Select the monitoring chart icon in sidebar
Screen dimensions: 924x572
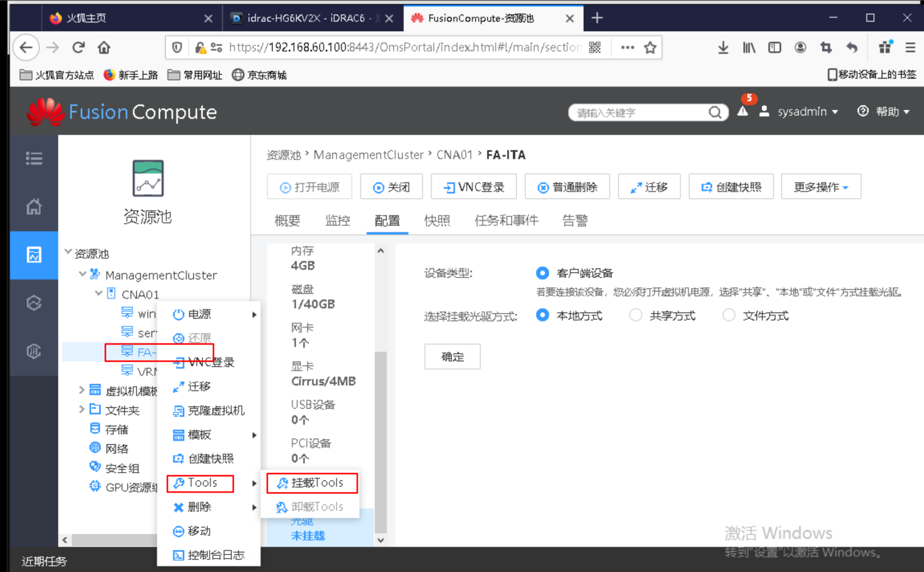(x=34, y=255)
